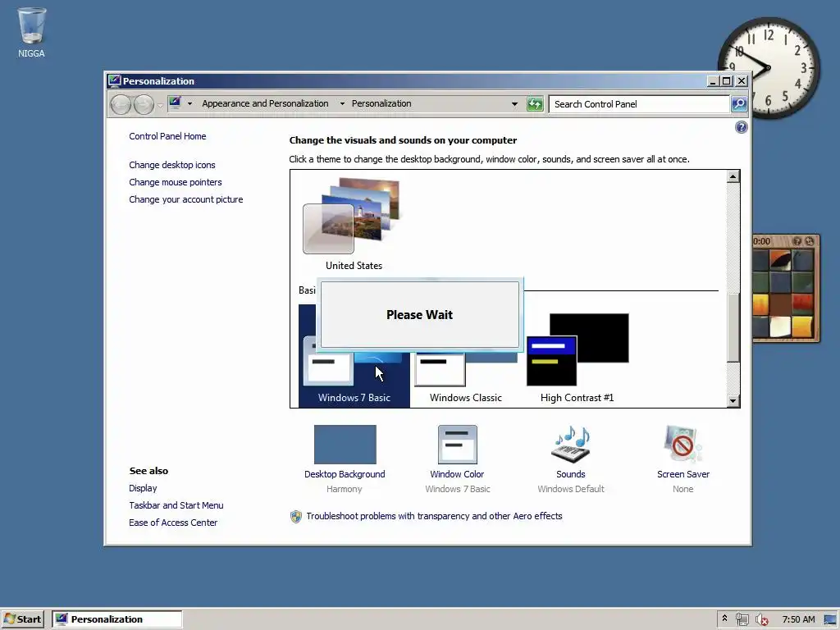Viewport: 840px width, 630px height.
Task: Click theme list scroll down arrow
Action: click(x=733, y=400)
